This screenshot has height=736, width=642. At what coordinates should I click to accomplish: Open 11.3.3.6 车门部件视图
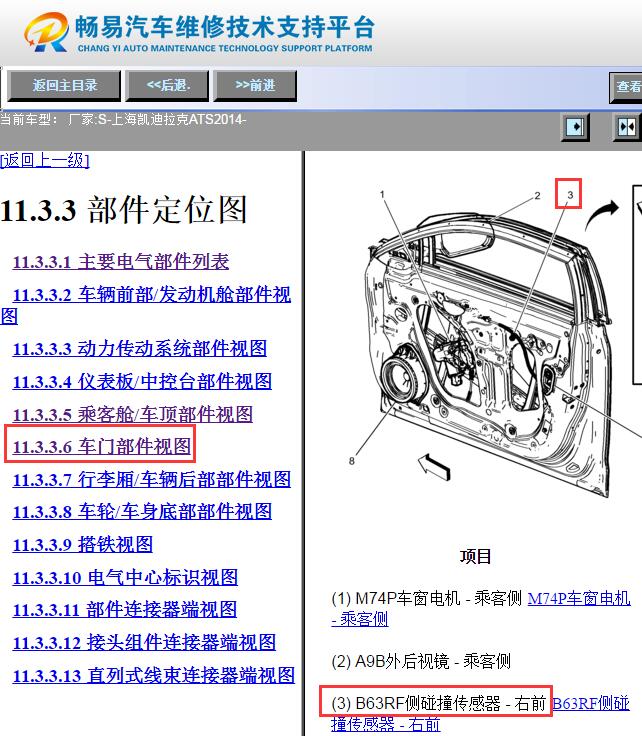[x=102, y=446]
